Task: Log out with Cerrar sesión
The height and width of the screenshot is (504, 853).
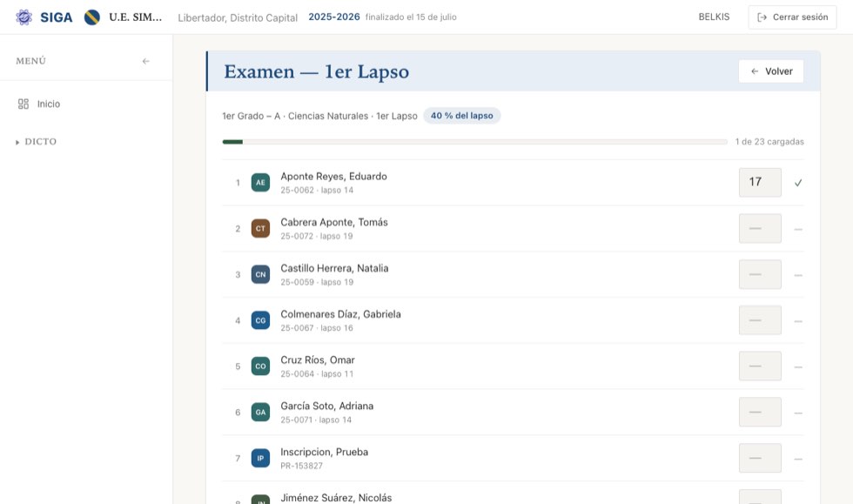Action: [x=792, y=17]
